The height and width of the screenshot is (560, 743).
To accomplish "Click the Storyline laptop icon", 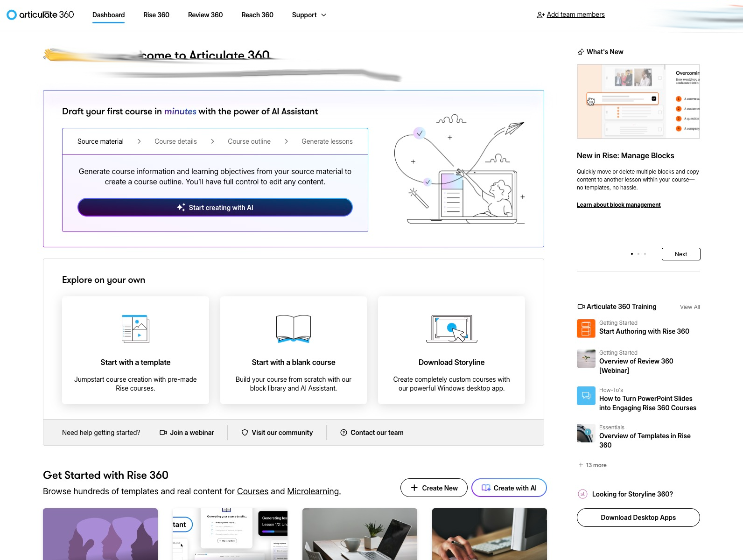I will 452,329.
